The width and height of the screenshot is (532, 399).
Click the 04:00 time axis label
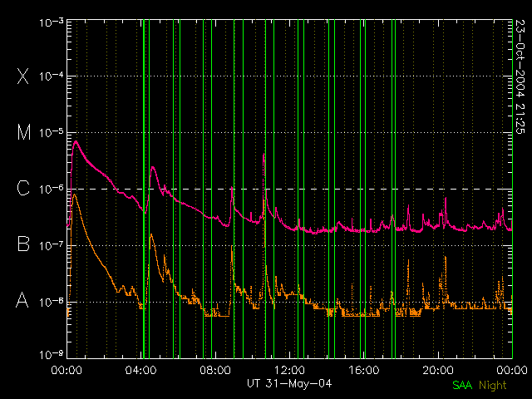pos(140,370)
